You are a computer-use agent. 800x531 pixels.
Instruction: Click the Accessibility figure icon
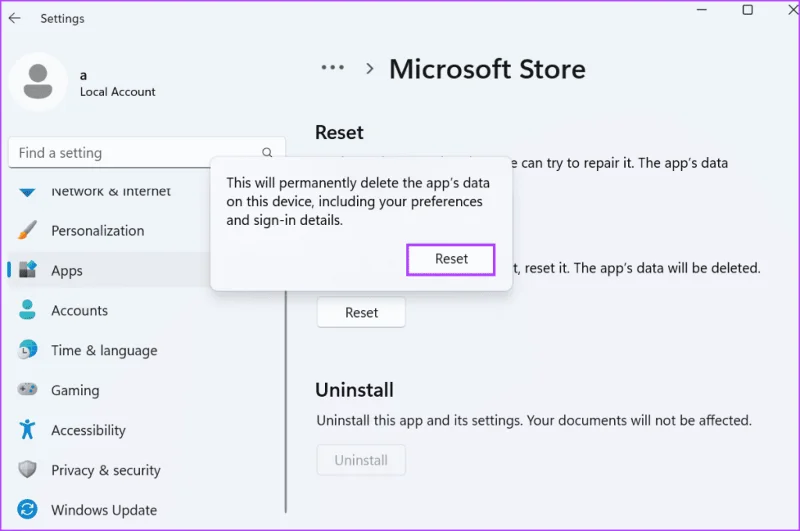tap(27, 429)
